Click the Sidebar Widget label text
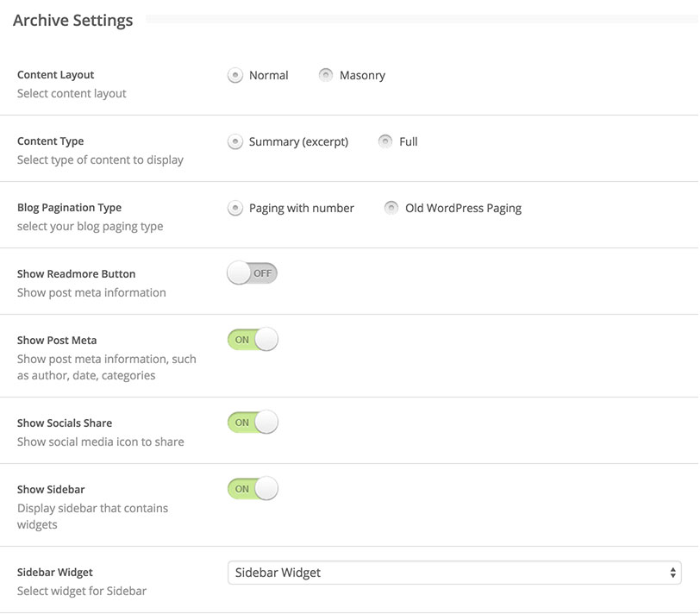 point(53,571)
